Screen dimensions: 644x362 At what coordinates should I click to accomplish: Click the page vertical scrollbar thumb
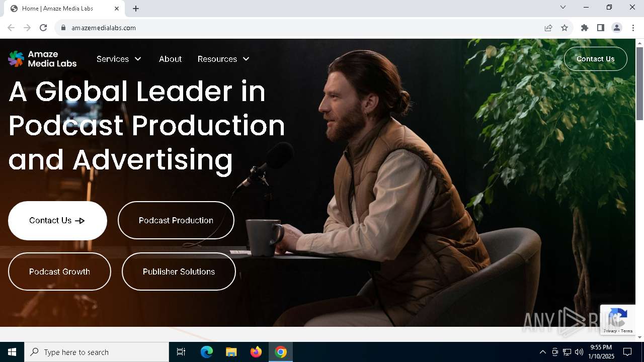640,83
